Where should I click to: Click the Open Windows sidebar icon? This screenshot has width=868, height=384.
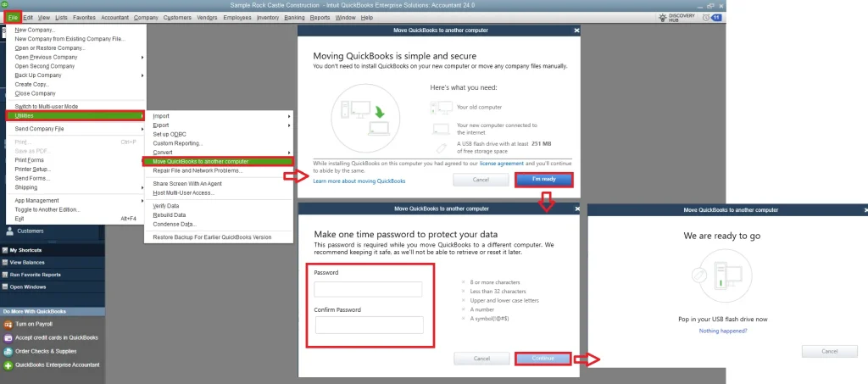click(5, 287)
